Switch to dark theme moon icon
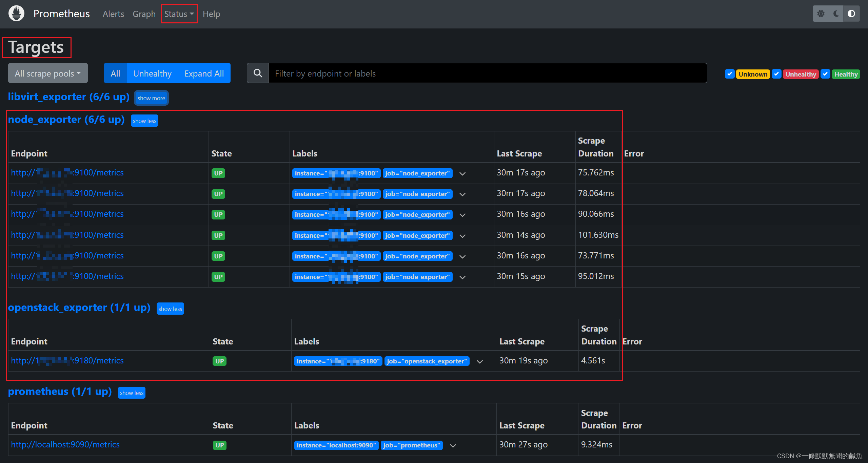The image size is (868, 463). pos(836,14)
